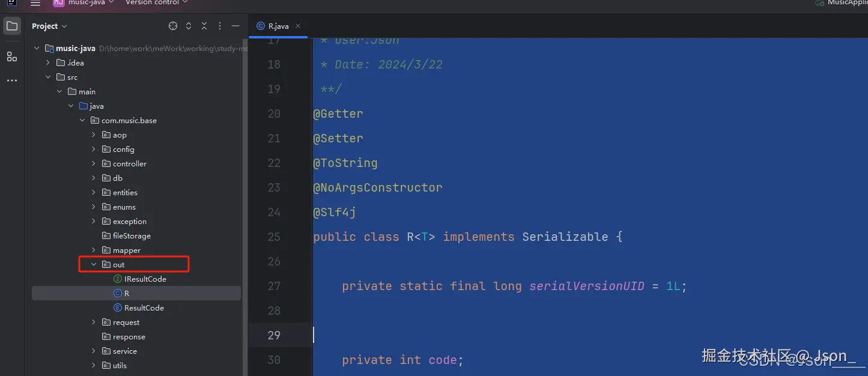
Task: Click Expand All icon in Project panel
Action: click(x=189, y=26)
